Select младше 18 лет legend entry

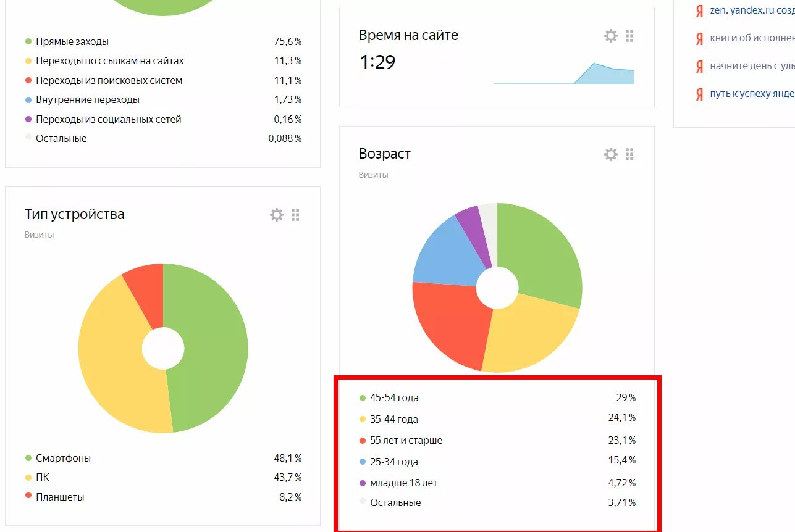(404, 483)
